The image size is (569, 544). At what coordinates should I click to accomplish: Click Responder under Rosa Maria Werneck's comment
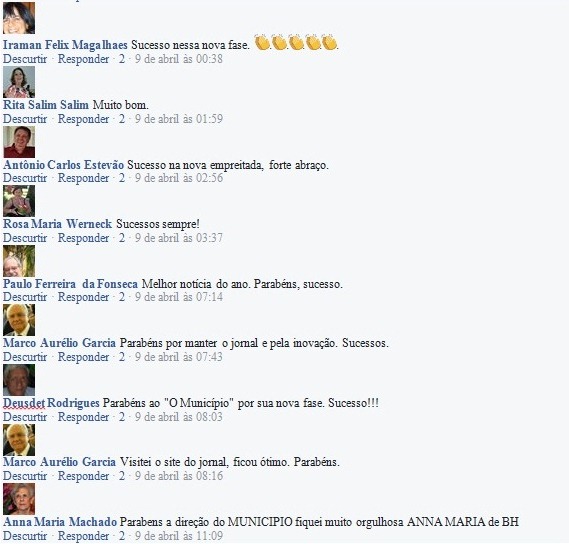83,238
